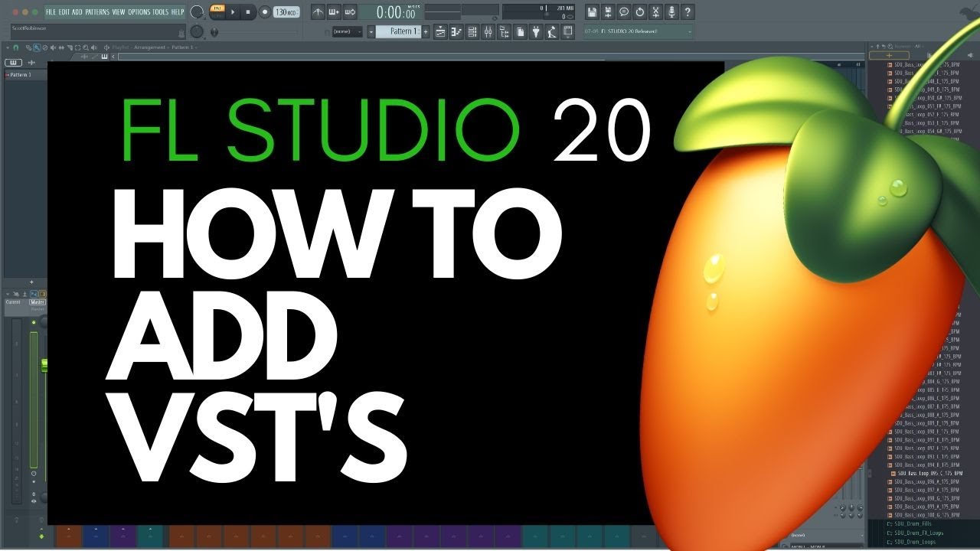Image resolution: width=980 pixels, height=551 pixels.
Task: Open the Playlist view icon
Action: coord(440,31)
